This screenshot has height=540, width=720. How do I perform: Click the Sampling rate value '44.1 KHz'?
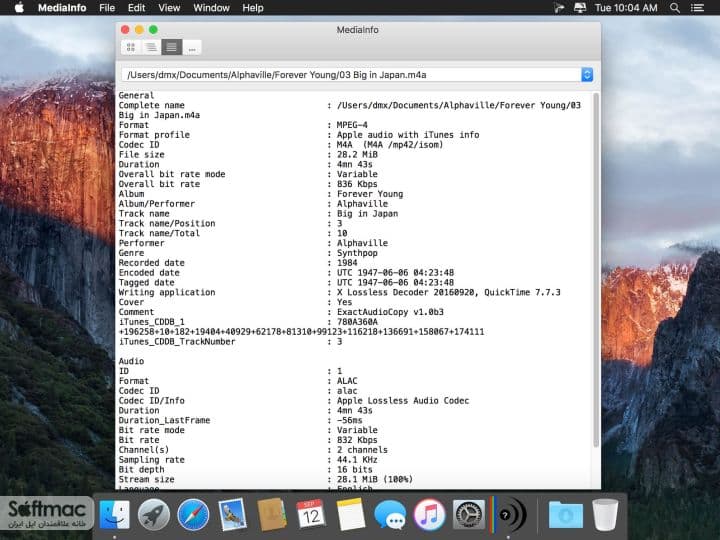point(357,460)
